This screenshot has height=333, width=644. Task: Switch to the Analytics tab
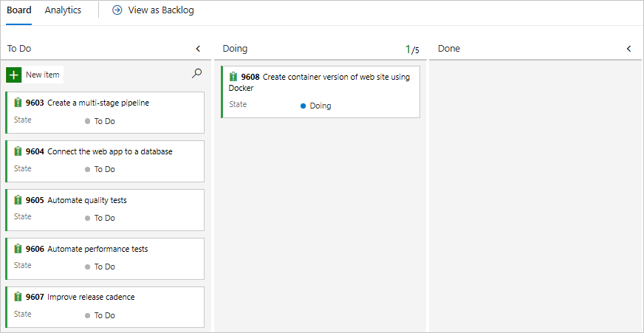coord(63,11)
